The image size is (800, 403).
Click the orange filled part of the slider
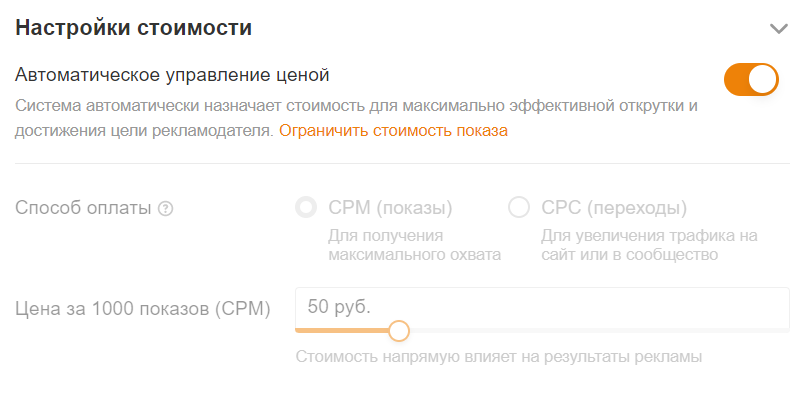pos(340,330)
